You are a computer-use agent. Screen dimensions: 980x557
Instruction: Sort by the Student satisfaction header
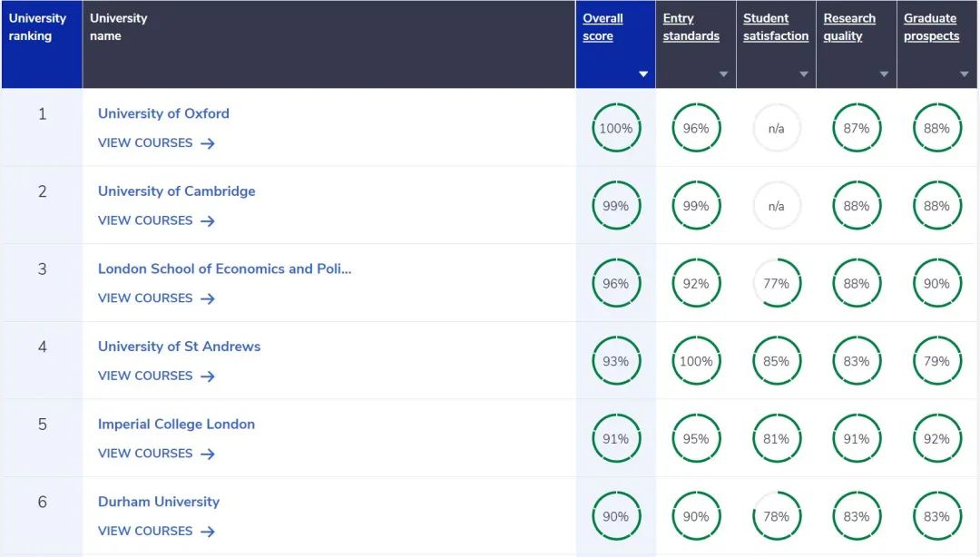pyautogui.click(x=776, y=27)
